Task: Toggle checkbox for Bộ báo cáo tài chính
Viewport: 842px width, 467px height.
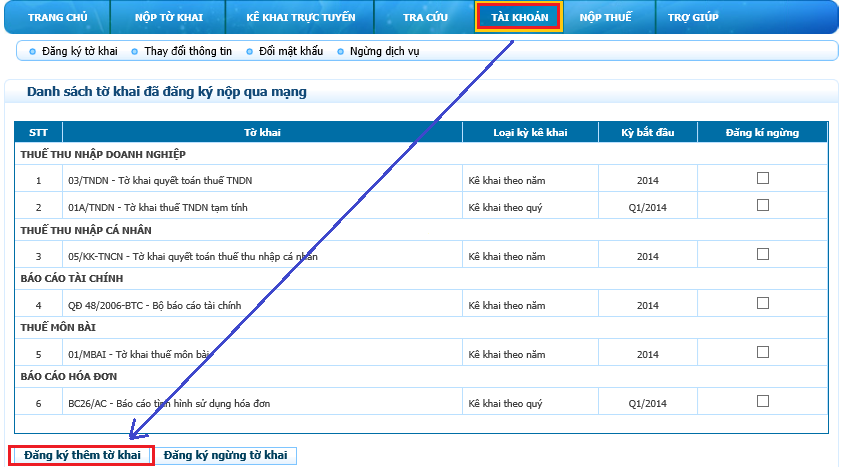Action: [763, 303]
